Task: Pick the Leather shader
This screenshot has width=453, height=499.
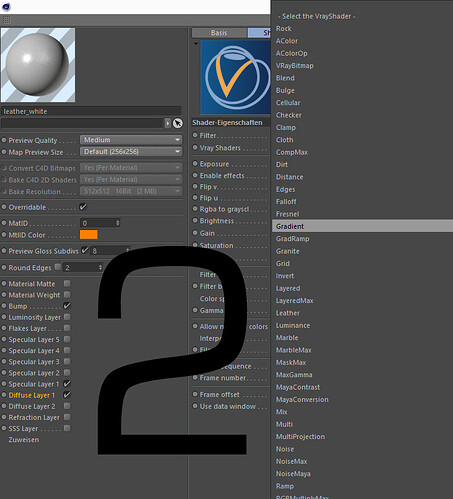Action: tap(288, 313)
